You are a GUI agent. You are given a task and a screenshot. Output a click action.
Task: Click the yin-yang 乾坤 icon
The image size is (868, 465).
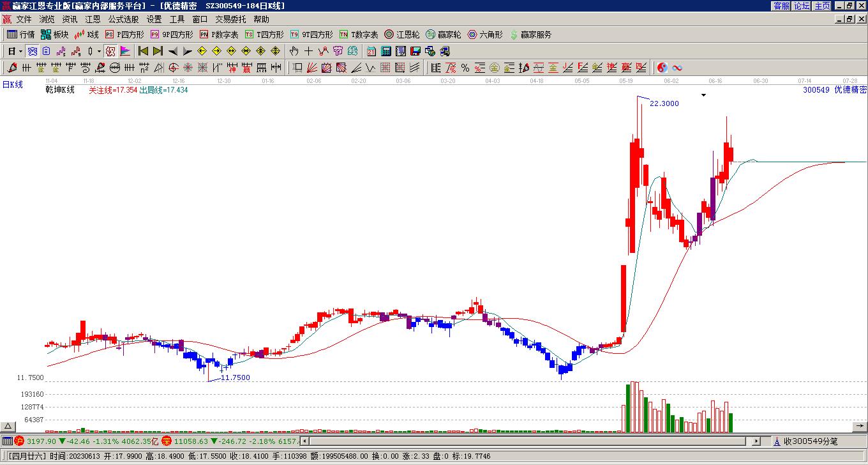(x=662, y=68)
